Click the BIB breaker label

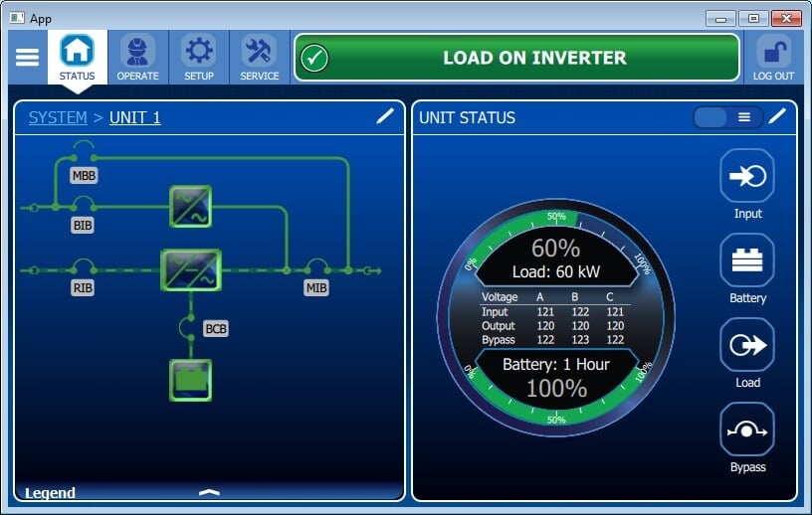[83, 225]
